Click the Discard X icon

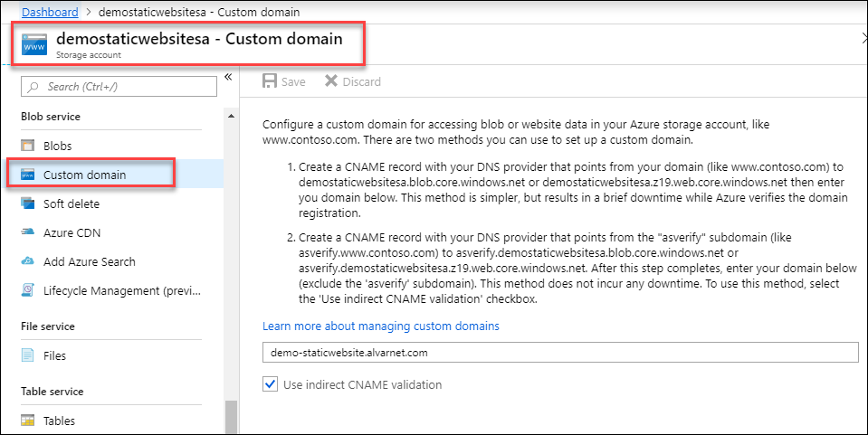[331, 81]
